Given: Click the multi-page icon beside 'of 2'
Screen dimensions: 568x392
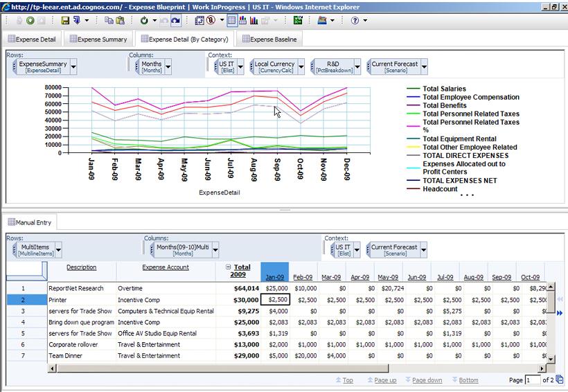Looking at the screenshot, I should [x=560, y=380].
